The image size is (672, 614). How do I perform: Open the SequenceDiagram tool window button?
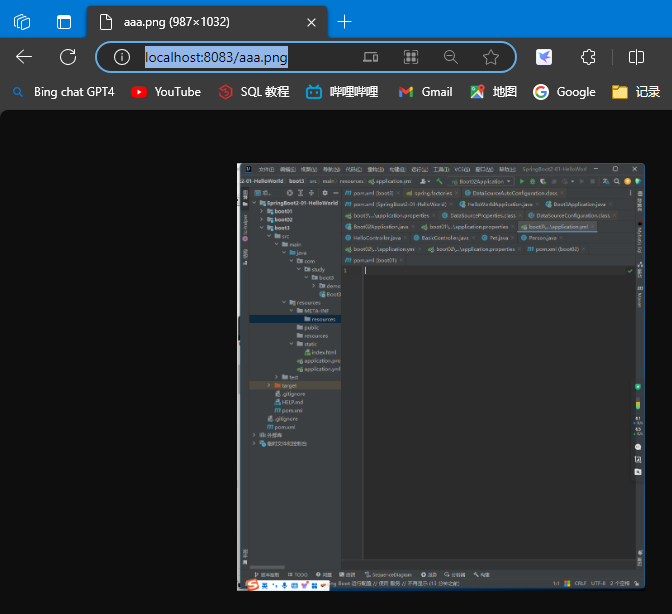tap(388, 575)
